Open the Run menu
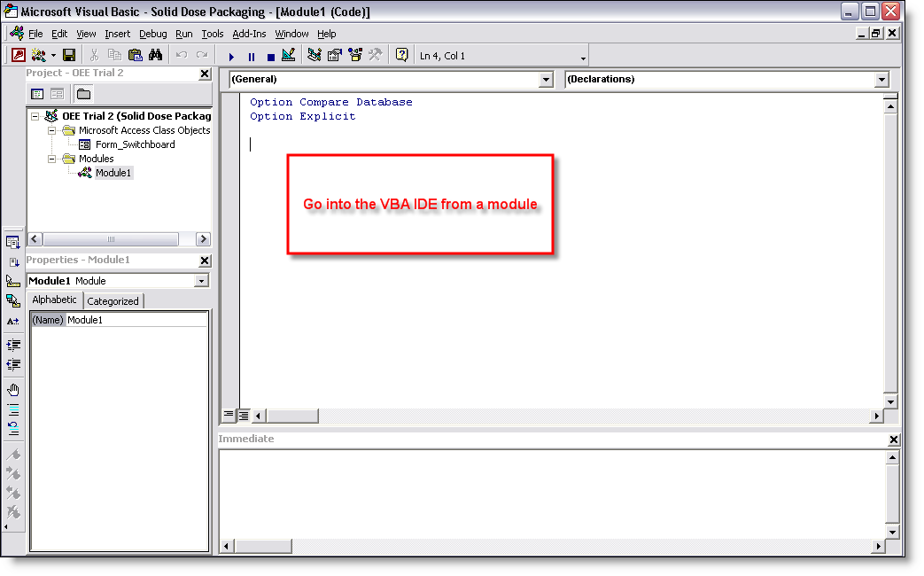Image resolution: width=924 pixels, height=576 pixels. (184, 34)
